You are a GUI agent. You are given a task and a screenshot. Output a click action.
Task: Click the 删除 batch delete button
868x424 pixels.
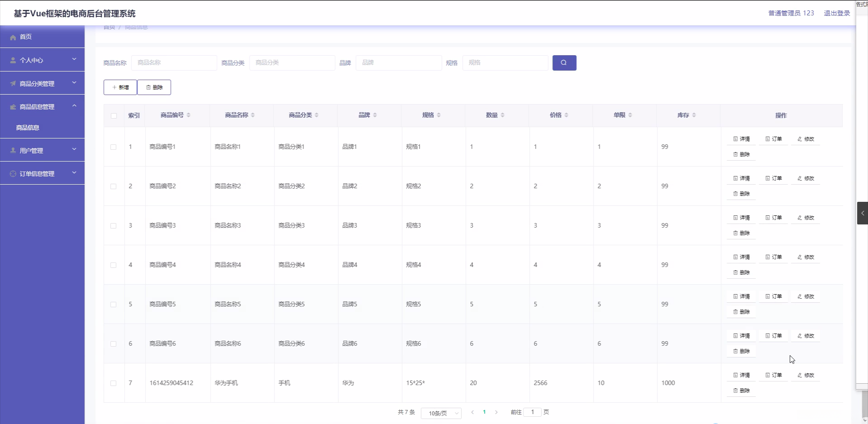point(154,87)
